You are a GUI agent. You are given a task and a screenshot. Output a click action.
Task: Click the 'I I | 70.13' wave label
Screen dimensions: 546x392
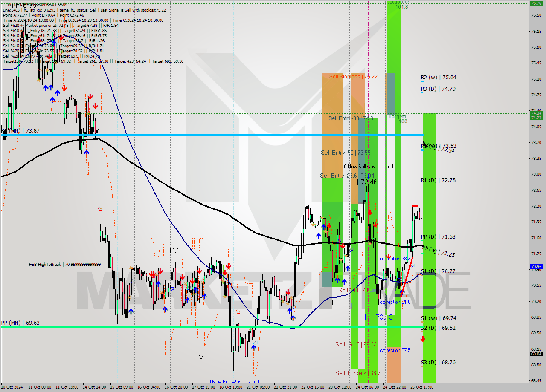[x=378, y=317]
